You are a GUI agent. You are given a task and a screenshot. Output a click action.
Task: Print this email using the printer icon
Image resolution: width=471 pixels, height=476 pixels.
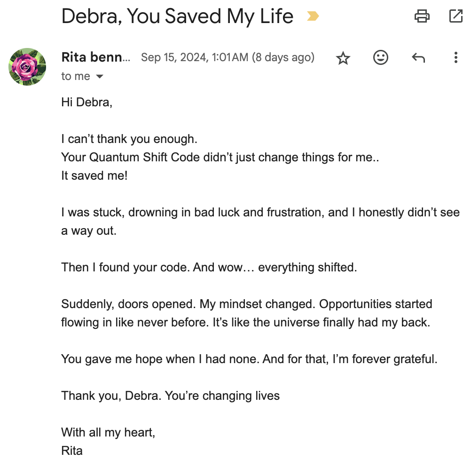(x=422, y=16)
